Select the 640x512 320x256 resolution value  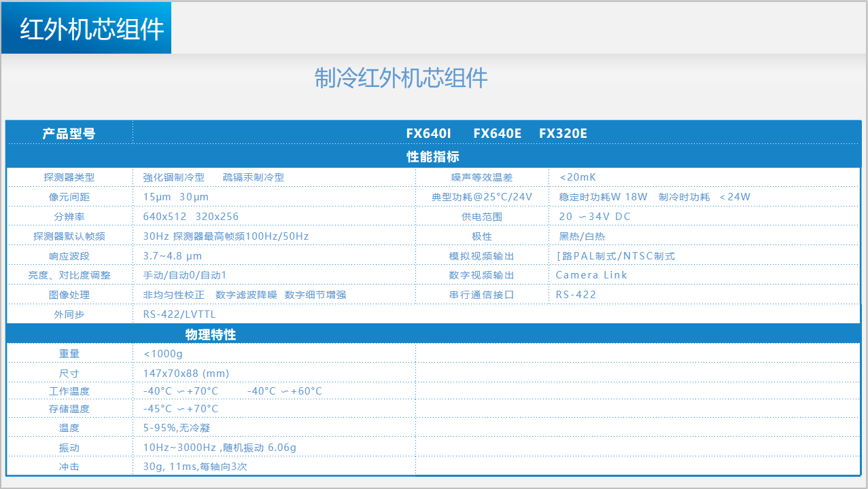tap(191, 217)
